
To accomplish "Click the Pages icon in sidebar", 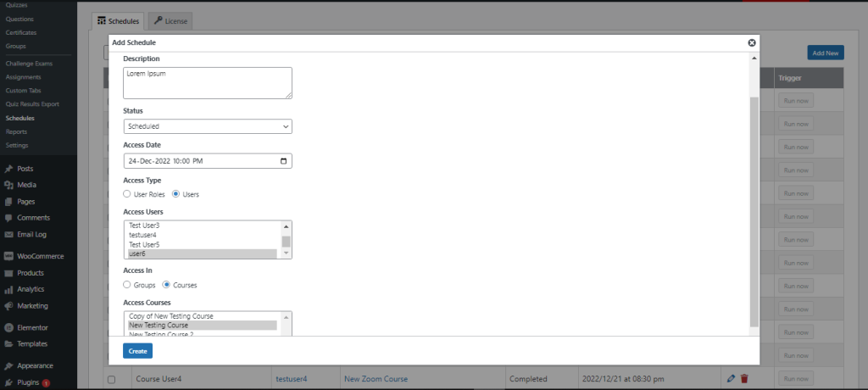I will click(8, 202).
